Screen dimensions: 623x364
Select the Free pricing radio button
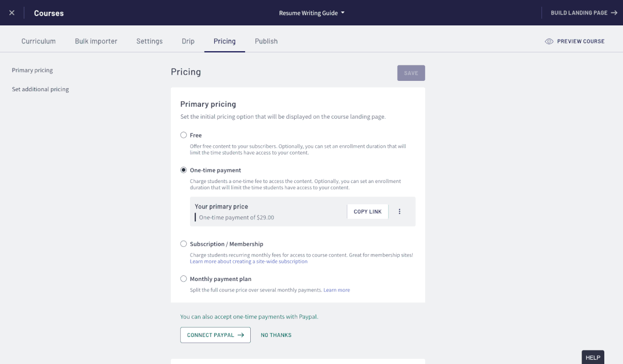[x=183, y=135]
